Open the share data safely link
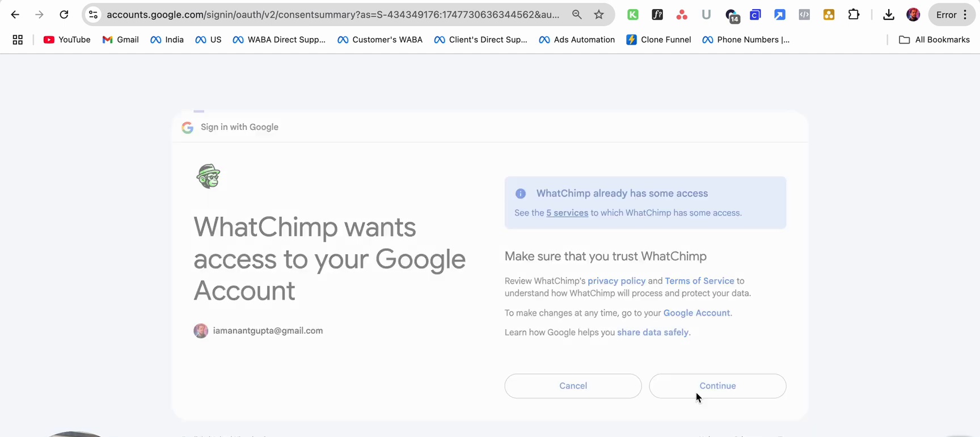This screenshot has width=980, height=437. [653, 332]
